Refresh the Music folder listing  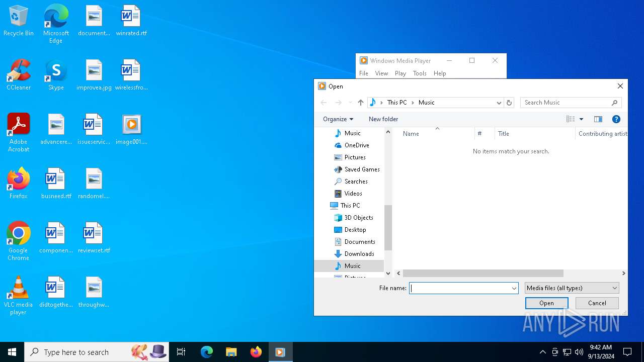[x=509, y=103]
